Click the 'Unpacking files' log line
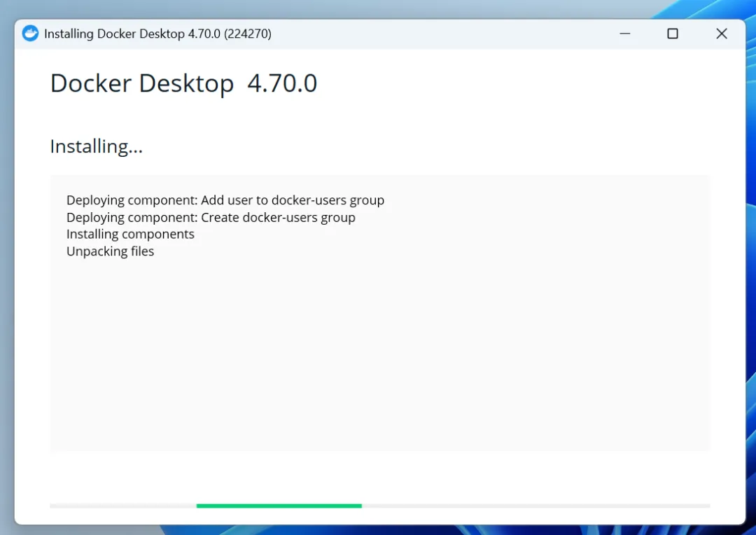756x535 pixels. pos(111,251)
